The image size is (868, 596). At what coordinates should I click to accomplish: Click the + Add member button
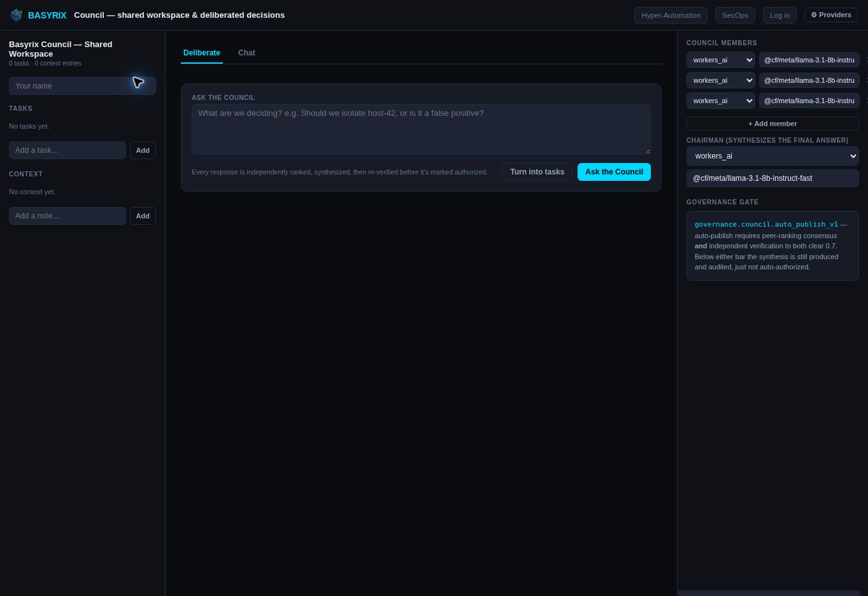pos(772,124)
